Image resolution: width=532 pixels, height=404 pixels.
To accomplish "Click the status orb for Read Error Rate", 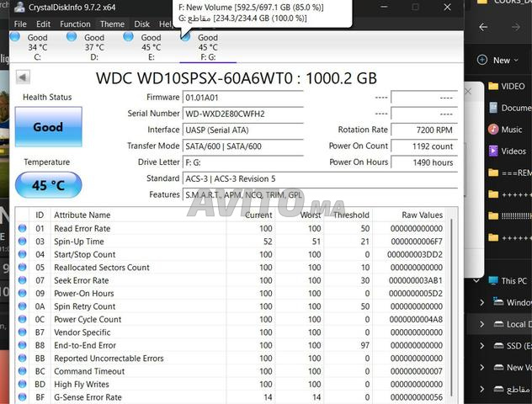I will [x=23, y=229].
